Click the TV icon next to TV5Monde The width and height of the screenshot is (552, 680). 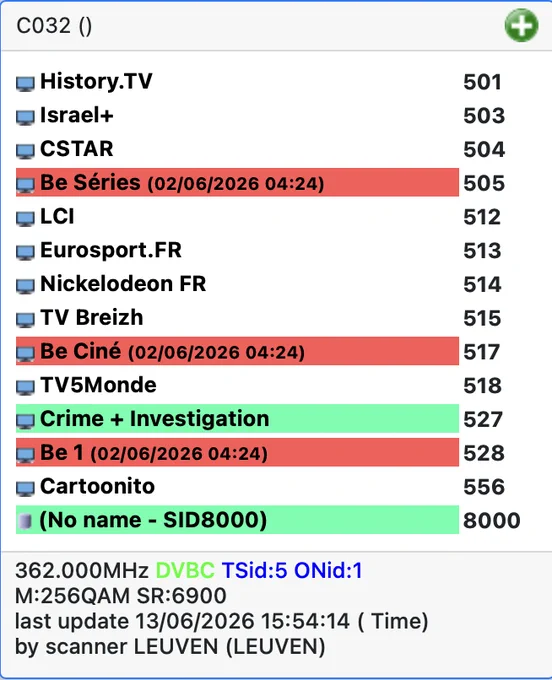pyautogui.click(x=25, y=387)
